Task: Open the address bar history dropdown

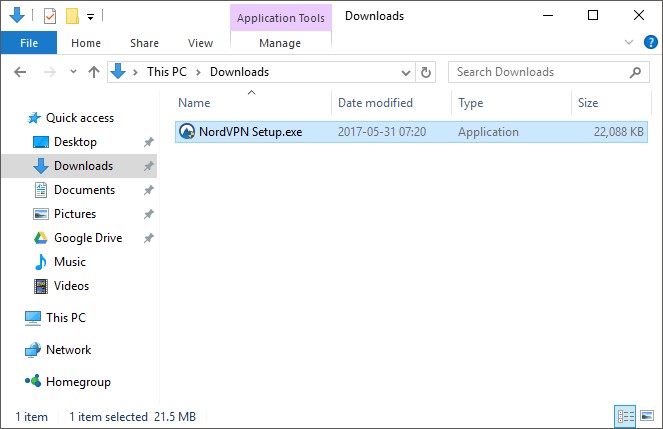Action: [406, 72]
